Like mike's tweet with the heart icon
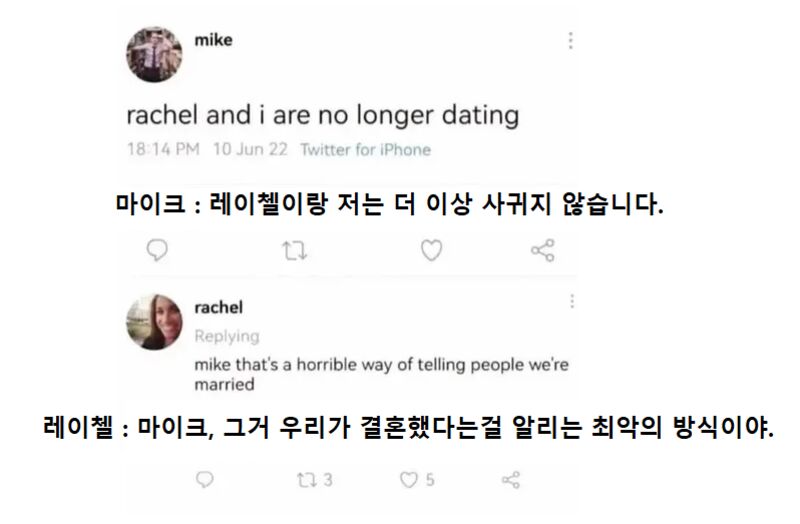This screenshot has width=800, height=524. (431, 250)
